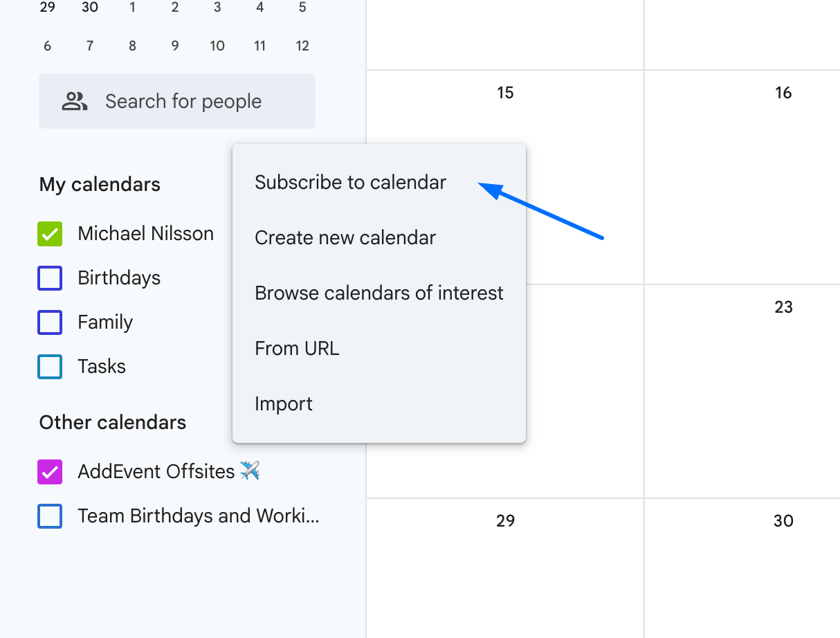The width and height of the screenshot is (840, 638).
Task: Toggle the Tasks calendar checkbox
Action: point(50,367)
